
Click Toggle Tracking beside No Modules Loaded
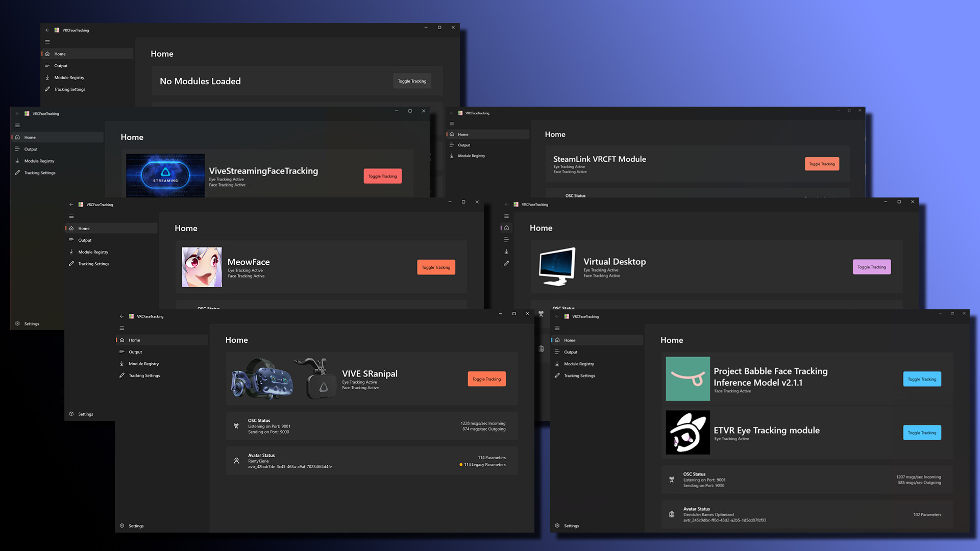(x=412, y=81)
